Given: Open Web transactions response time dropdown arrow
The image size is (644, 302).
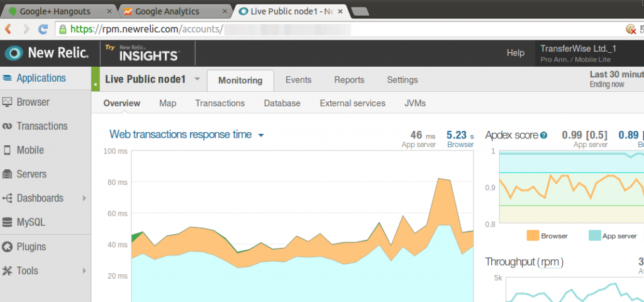Looking at the screenshot, I should [261, 135].
